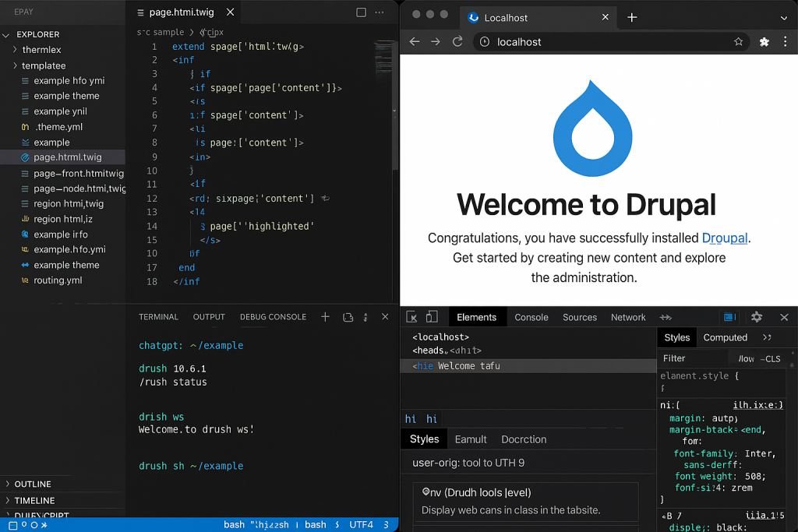This screenshot has width=798, height=532.
Task: Toggle split editor layout icon
Action: coord(361,12)
